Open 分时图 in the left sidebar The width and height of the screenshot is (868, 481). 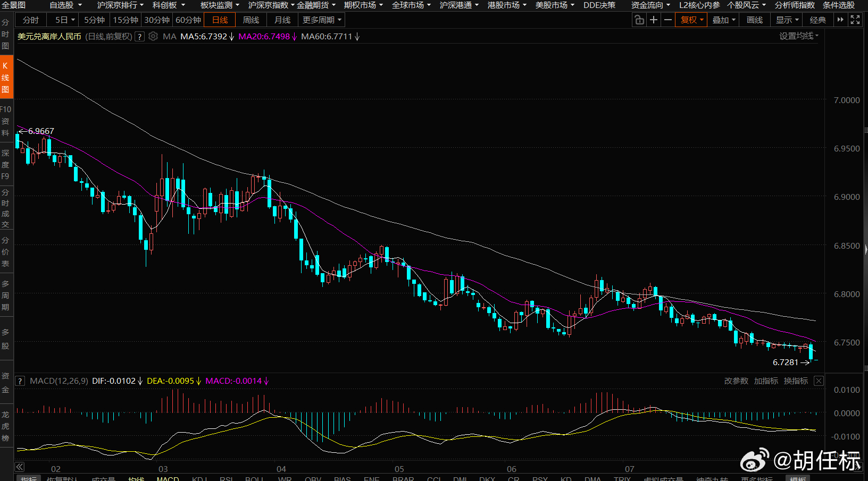click(x=6, y=35)
